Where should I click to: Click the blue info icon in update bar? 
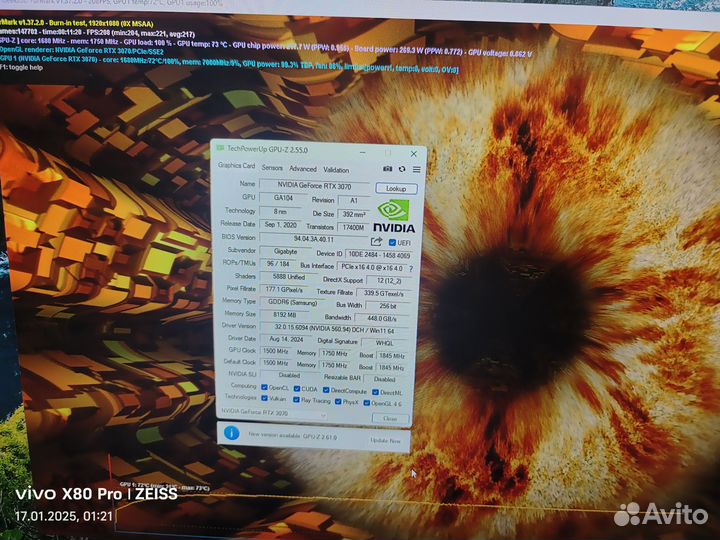(231, 433)
